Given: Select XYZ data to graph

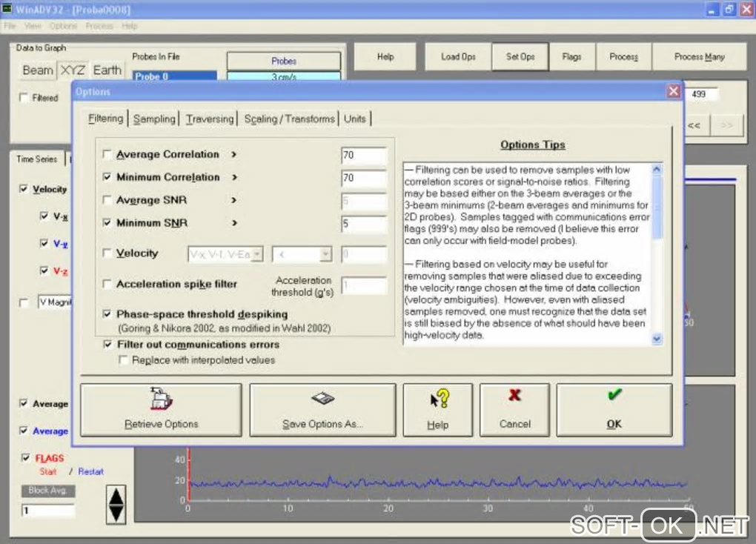Looking at the screenshot, I should click(73, 70).
